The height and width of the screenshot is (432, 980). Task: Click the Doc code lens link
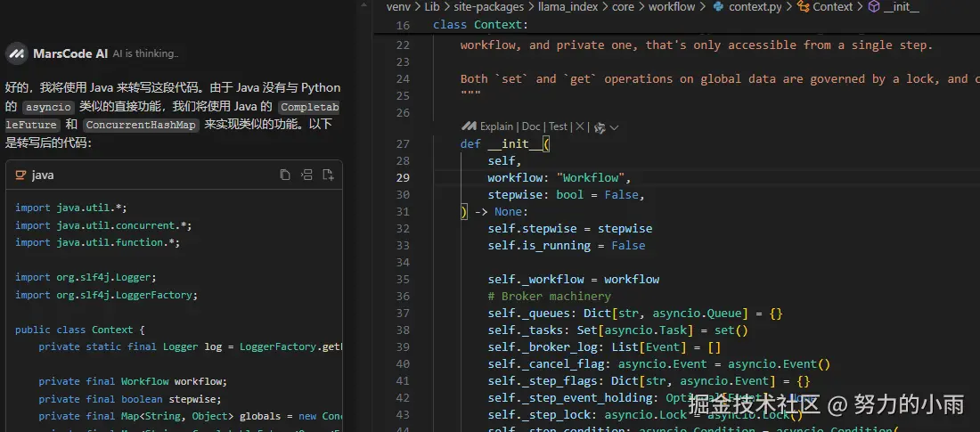[x=531, y=127]
